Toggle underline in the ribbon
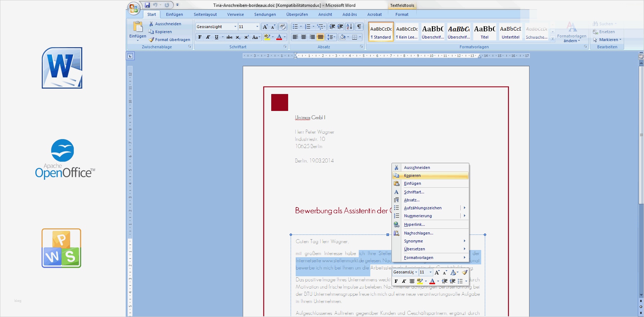 [216, 37]
